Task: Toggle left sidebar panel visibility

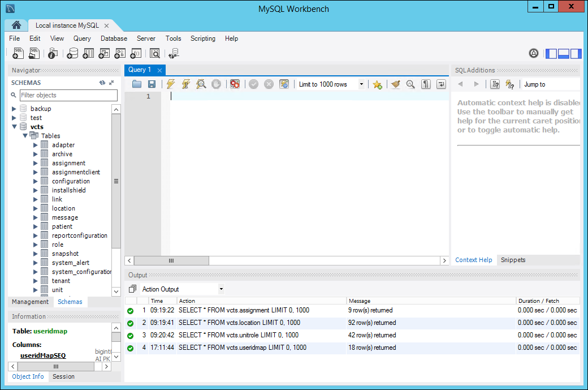Action: click(551, 54)
